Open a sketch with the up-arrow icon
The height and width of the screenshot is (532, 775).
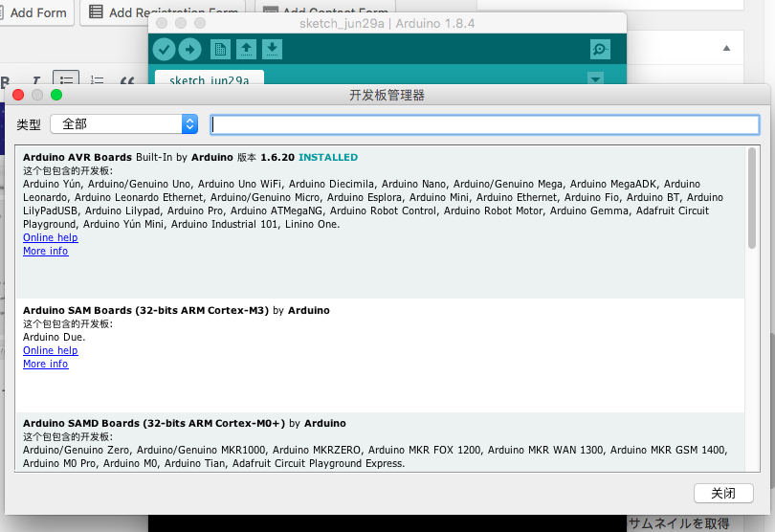(x=246, y=50)
